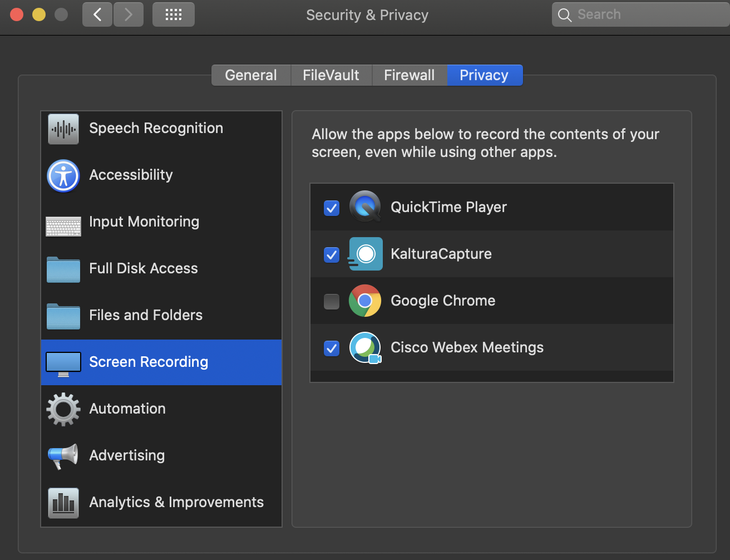Select Files and Folders label

coord(146,315)
